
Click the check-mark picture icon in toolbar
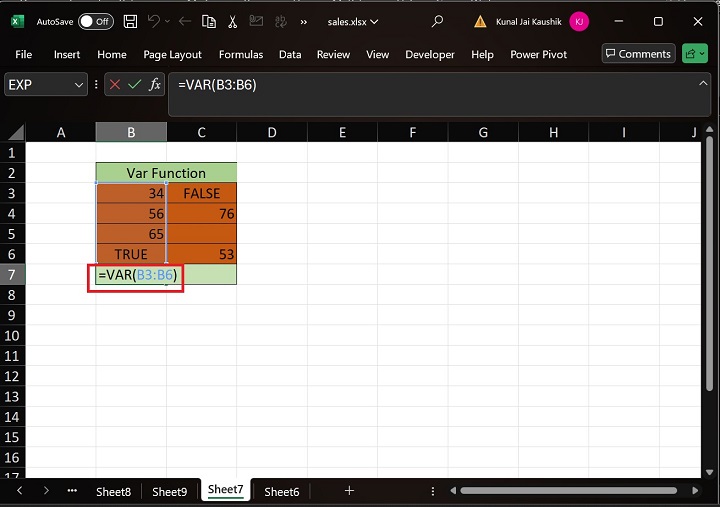coord(256,21)
